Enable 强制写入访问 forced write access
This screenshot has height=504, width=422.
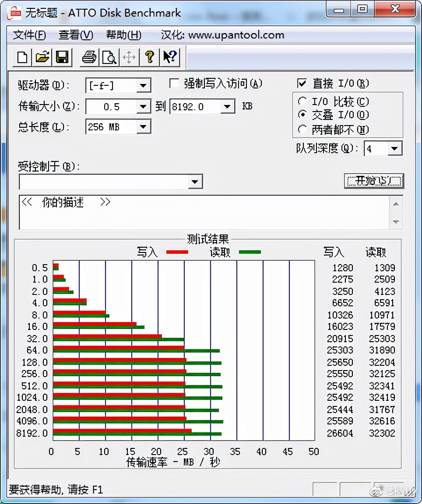174,83
